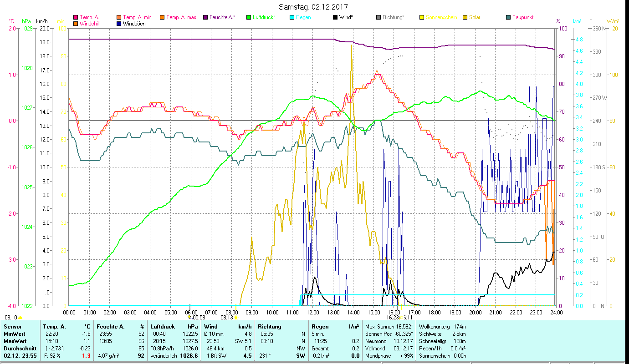Click the legend label "Windchill"

coord(90,24)
